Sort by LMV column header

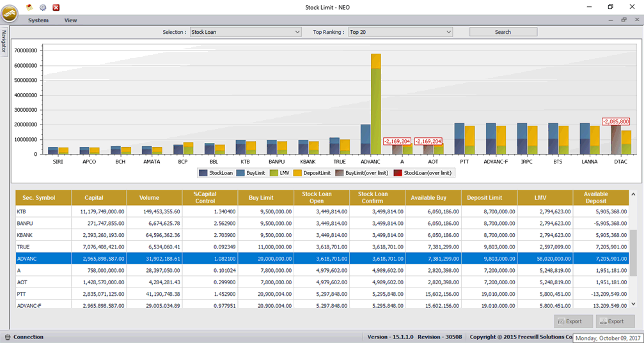(x=545, y=198)
